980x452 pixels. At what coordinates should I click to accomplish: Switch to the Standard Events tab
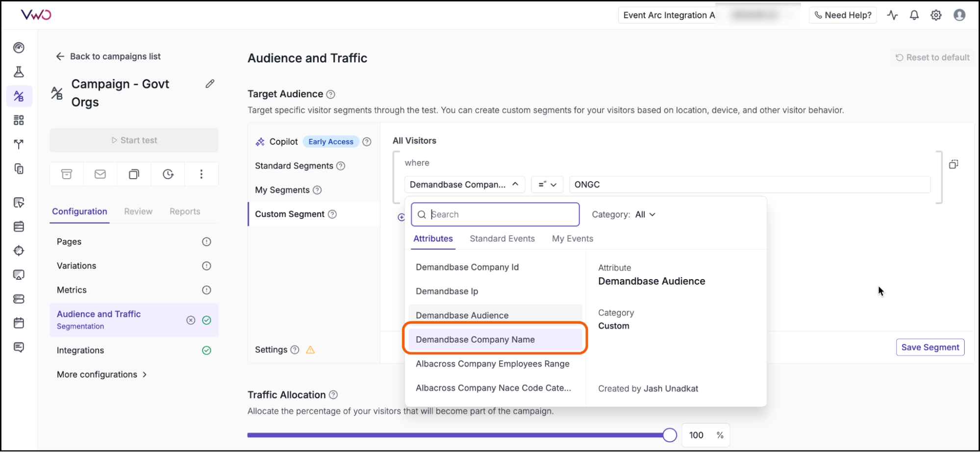tap(502, 239)
